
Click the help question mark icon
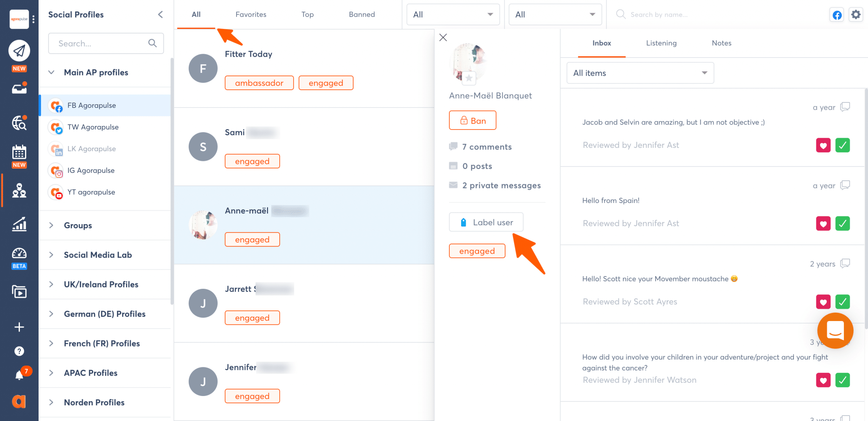click(19, 351)
